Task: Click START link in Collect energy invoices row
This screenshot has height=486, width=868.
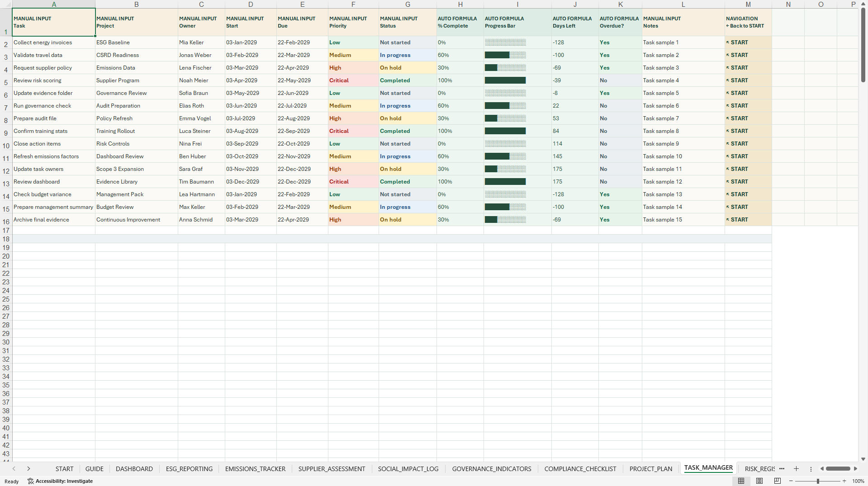Action: (737, 42)
